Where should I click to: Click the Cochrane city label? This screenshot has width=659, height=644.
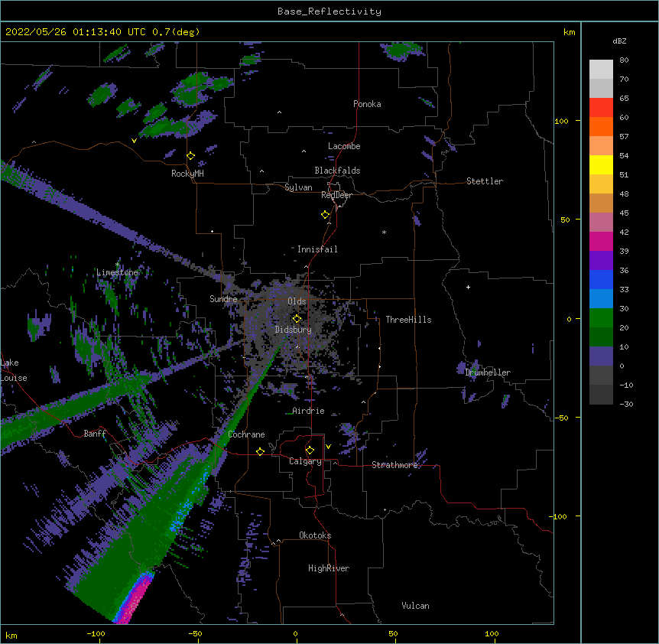pyautogui.click(x=246, y=434)
